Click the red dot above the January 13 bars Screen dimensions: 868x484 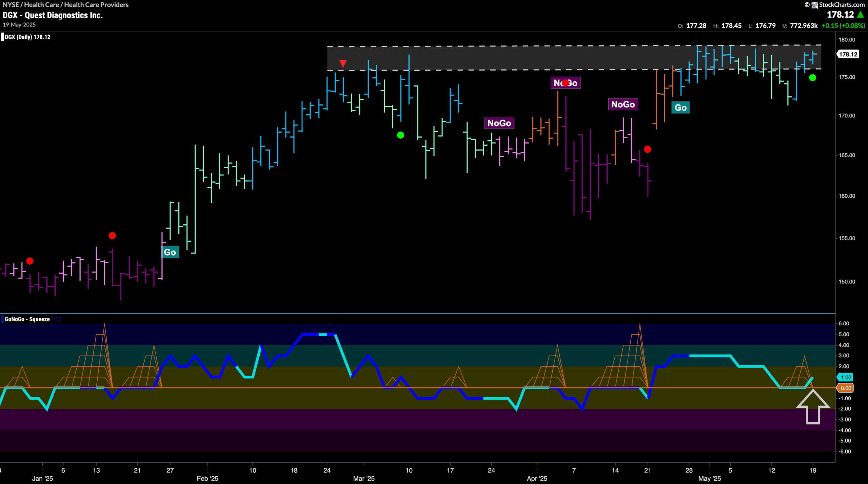point(112,236)
